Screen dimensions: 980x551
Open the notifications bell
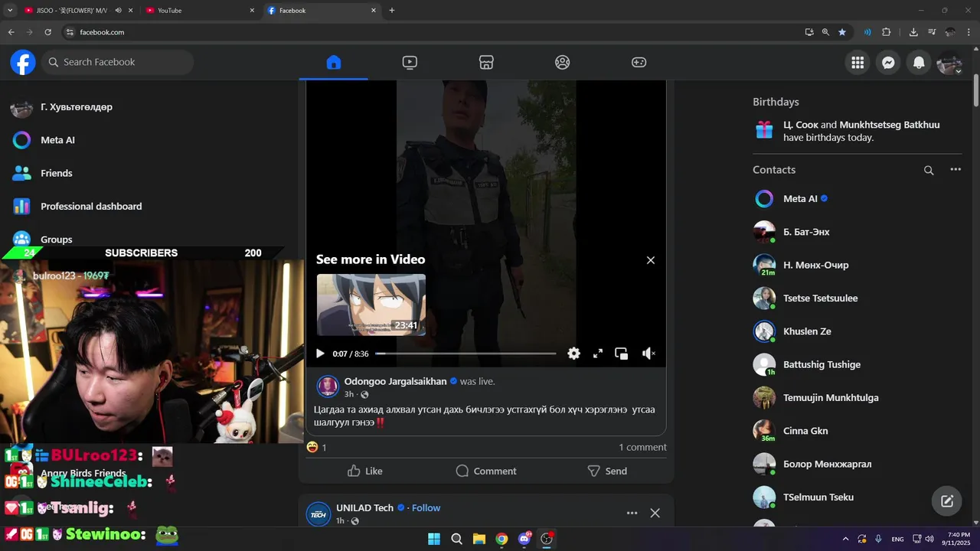point(919,63)
